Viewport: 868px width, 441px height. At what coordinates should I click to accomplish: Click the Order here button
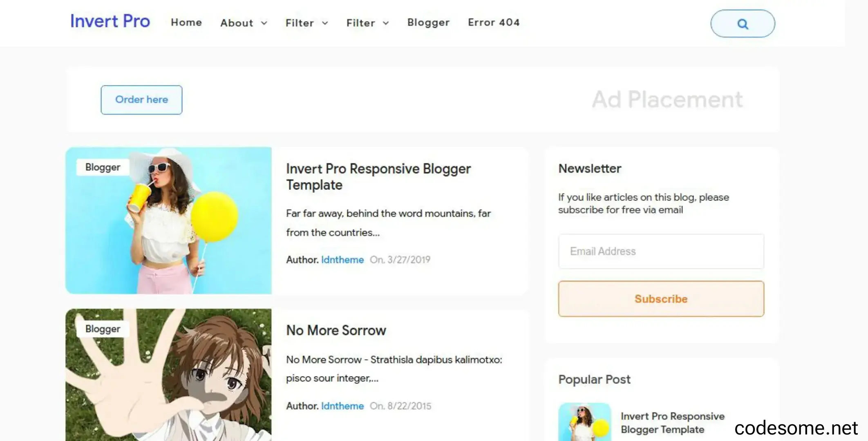click(x=141, y=100)
